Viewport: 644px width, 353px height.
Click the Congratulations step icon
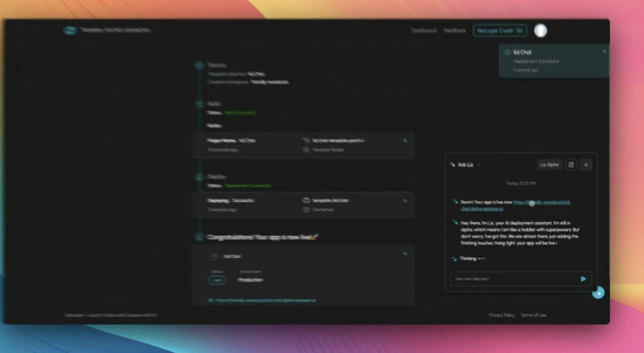click(199, 237)
